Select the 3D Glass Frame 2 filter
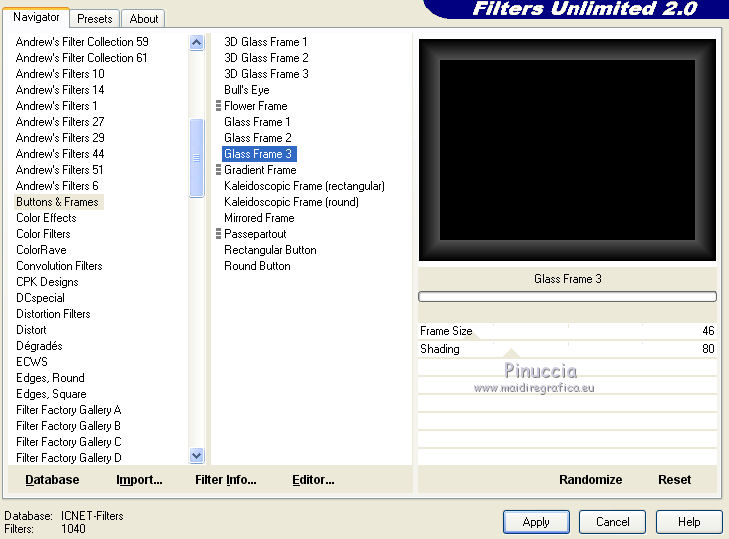This screenshot has width=729, height=539. pos(266,58)
